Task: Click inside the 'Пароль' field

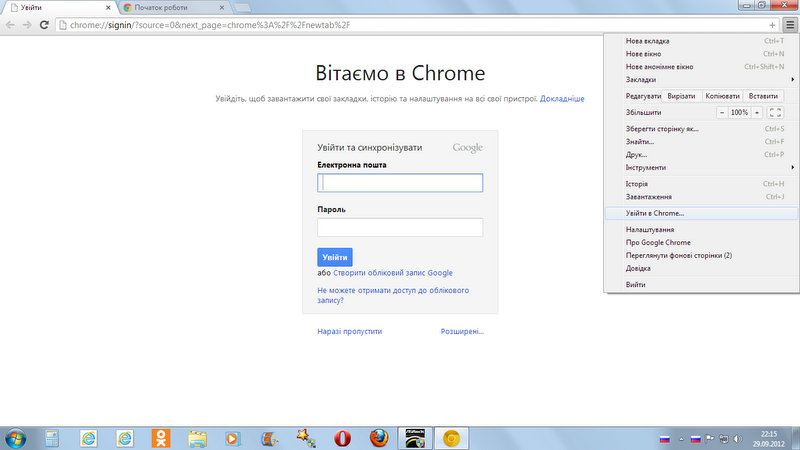Action: coord(400,227)
